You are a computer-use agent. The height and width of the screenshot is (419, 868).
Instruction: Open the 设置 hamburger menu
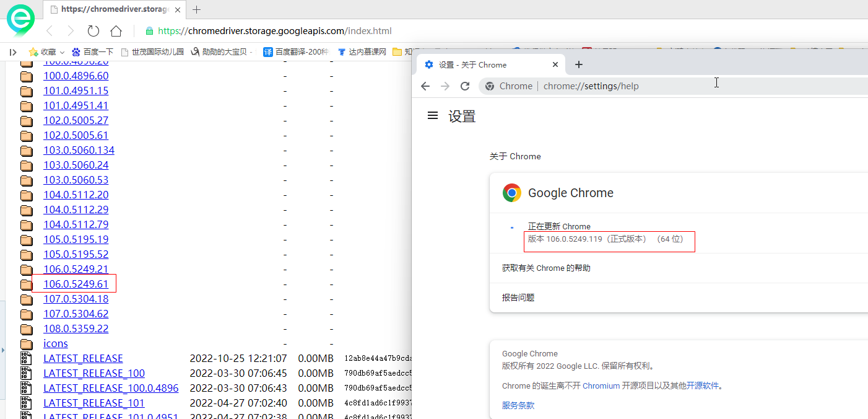point(433,116)
